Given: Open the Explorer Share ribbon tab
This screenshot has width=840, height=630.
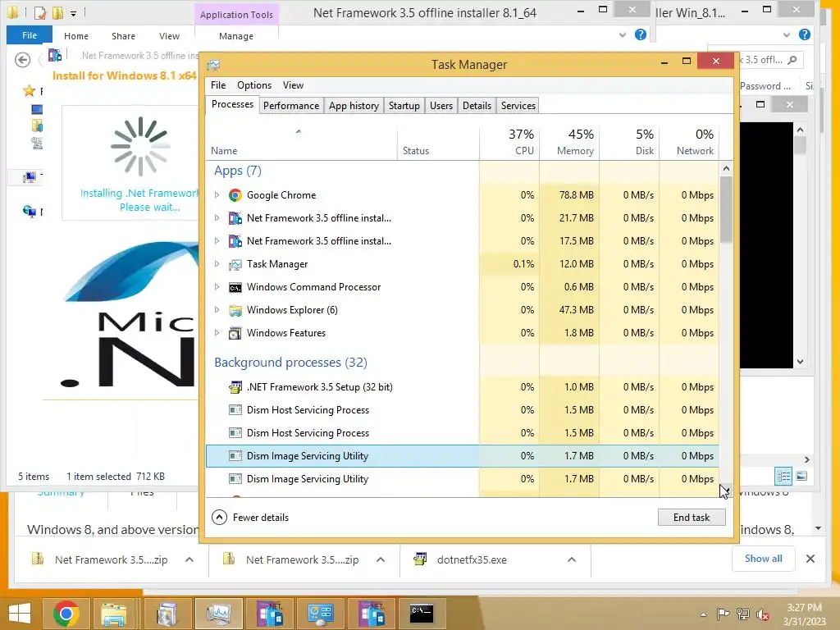Looking at the screenshot, I should (123, 36).
